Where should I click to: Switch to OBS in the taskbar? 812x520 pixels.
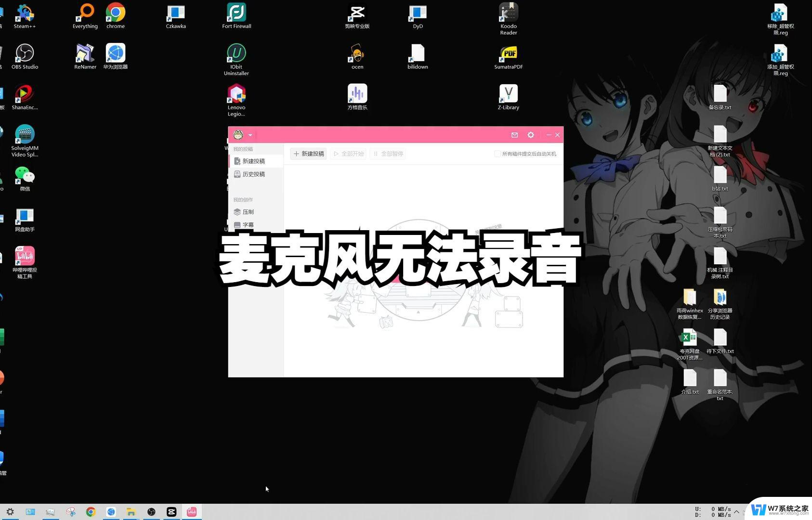pos(151,512)
